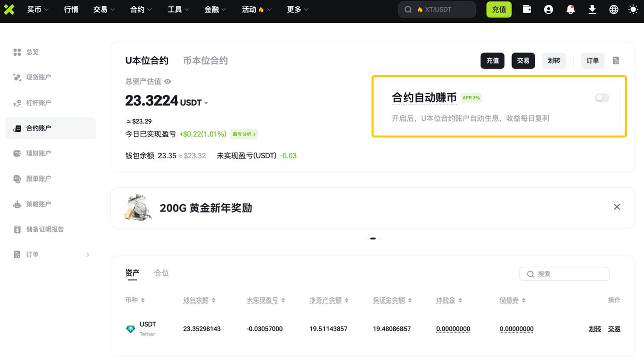644x360 pixels.
Task: Open the notifications bell icon
Action: [x=570, y=9]
